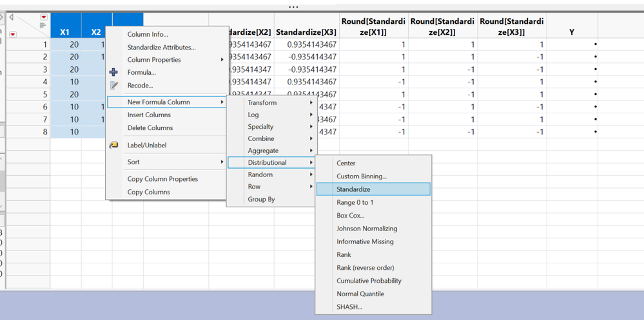Open the Combine submenu
Screen dimensions: 644x320
click(271, 138)
